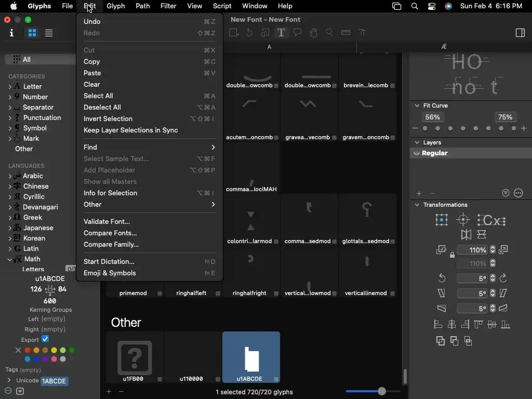Click the 56% fit curve button
This screenshot has height=399, width=532.
(433, 117)
